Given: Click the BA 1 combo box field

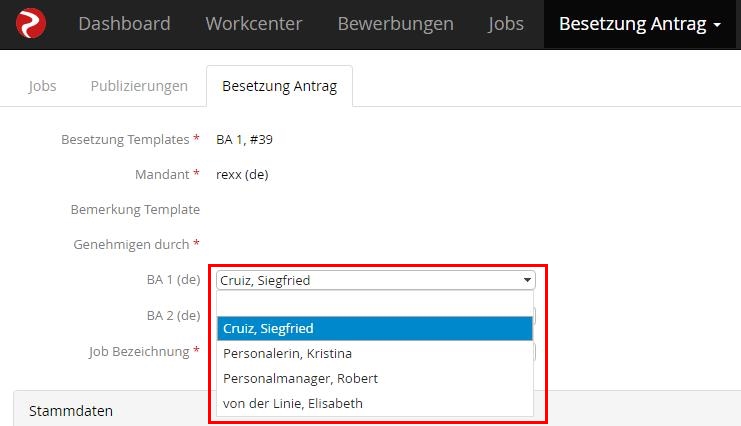Looking at the screenshot, I should pyautogui.click(x=376, y=280).
